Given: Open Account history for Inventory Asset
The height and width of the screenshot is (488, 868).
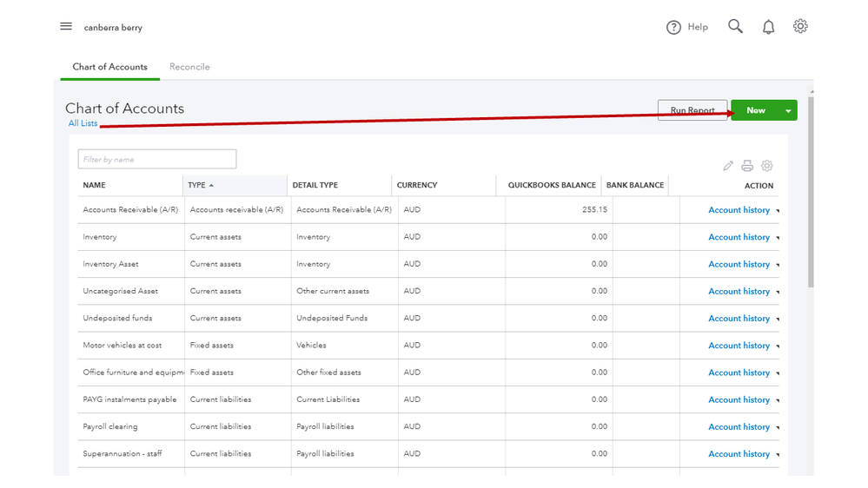Looking at the screenshot, I should [x=739, y=264].
